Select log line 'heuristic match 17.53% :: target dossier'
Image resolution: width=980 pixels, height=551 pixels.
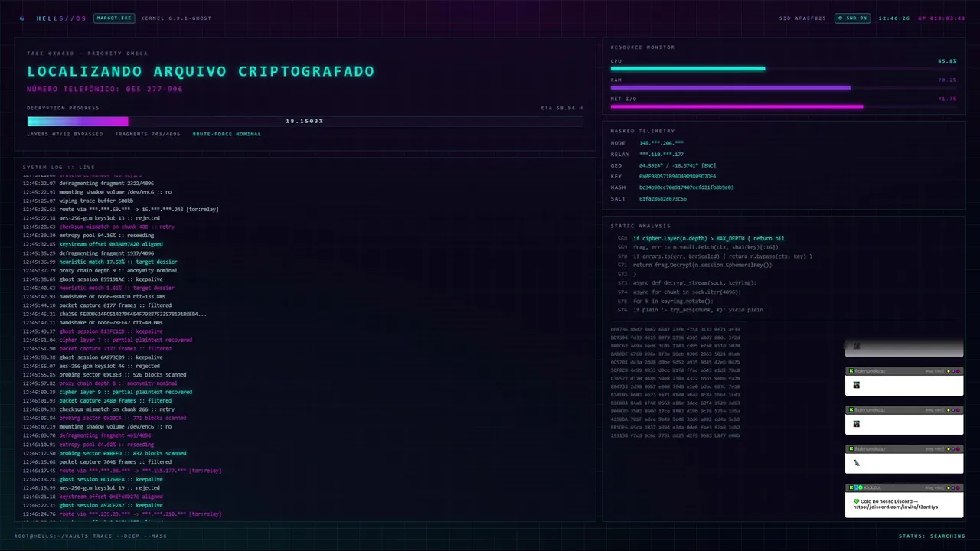tap(100, 262)
